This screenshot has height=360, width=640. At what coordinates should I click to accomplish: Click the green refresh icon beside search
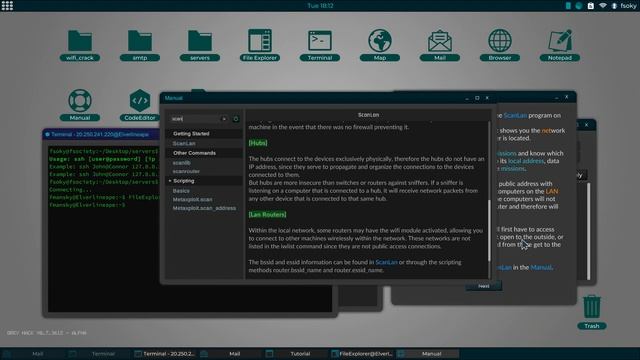point(236,119)
